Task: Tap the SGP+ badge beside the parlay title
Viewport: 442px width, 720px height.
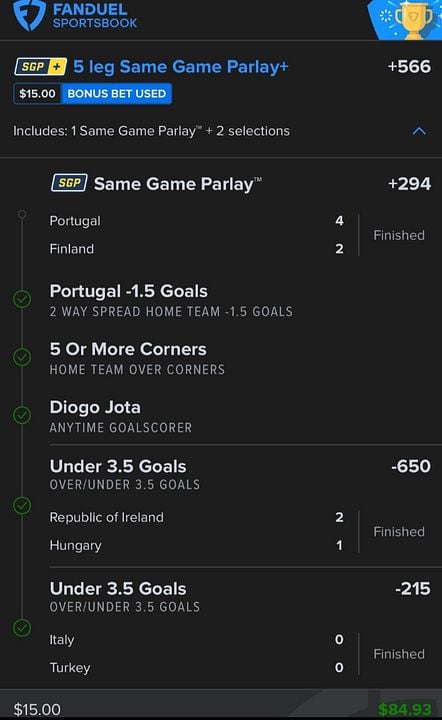Action: coord(41,67)
